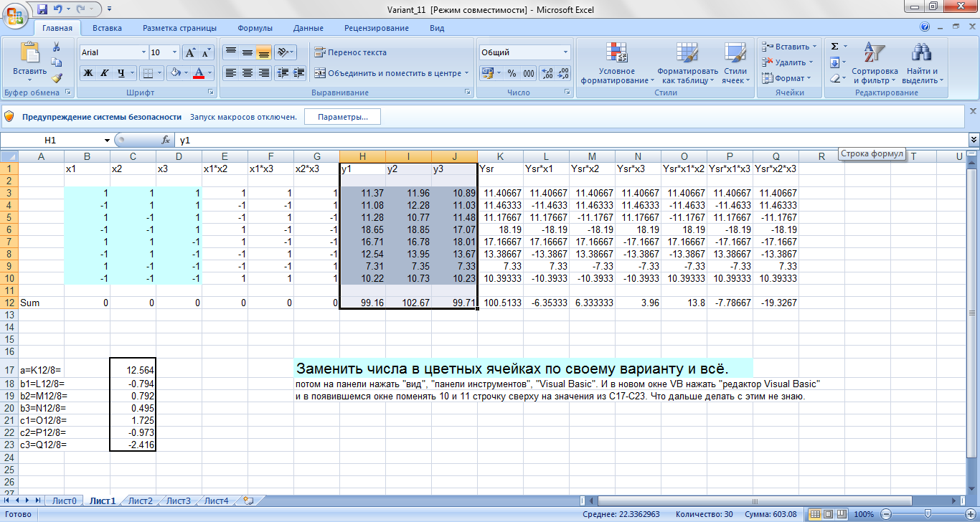The height and width of the screenshot is (522, 980).
Task: Click Объединить и поместить в центре
Action: point(391,73)
